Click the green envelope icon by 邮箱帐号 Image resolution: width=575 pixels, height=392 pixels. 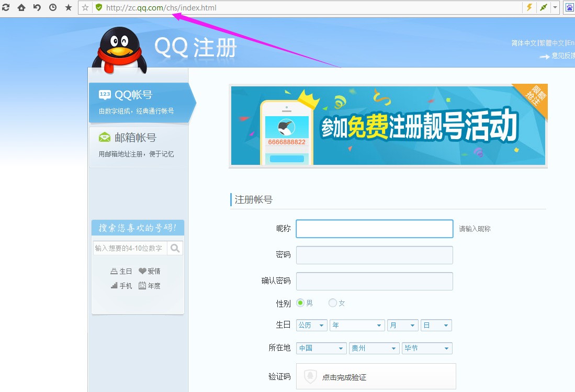coord(105,138)
